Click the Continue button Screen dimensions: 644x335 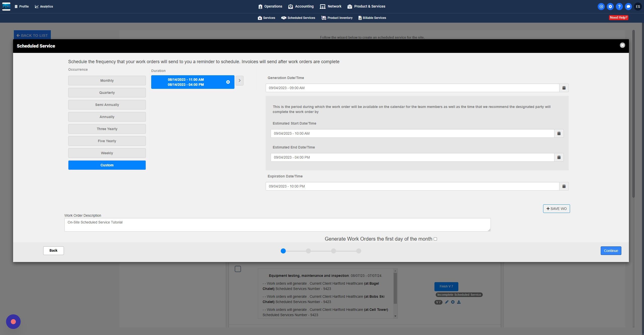[611, 251]
